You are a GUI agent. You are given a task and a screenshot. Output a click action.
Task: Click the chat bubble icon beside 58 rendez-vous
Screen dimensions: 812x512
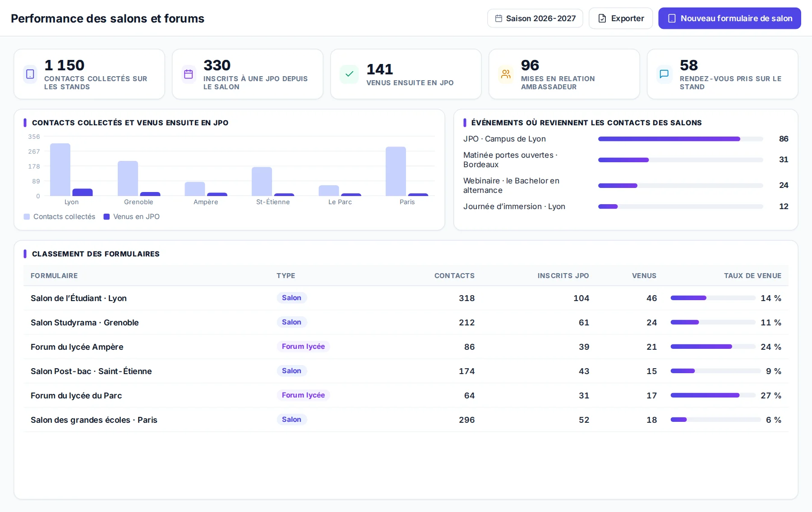(664, 74)
